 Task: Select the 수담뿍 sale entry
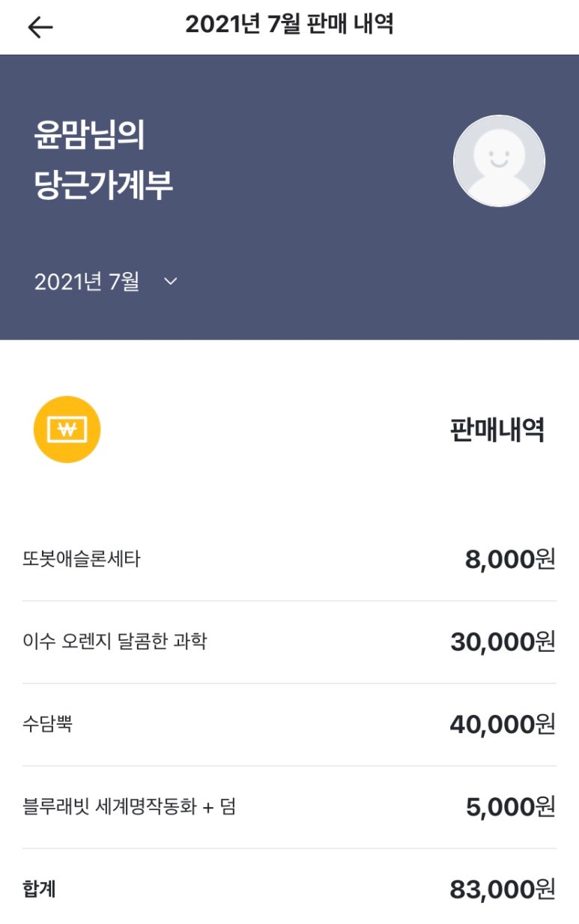point(48,724)
